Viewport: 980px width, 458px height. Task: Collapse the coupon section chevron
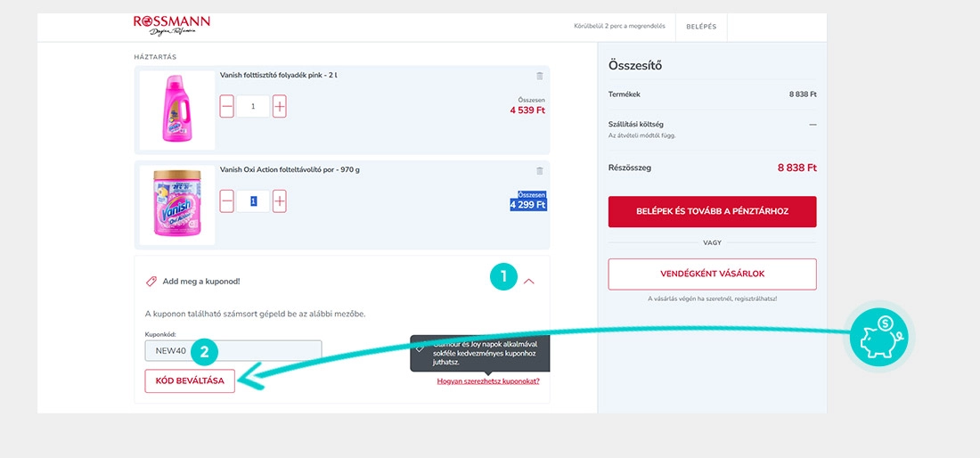coord(528,282)
